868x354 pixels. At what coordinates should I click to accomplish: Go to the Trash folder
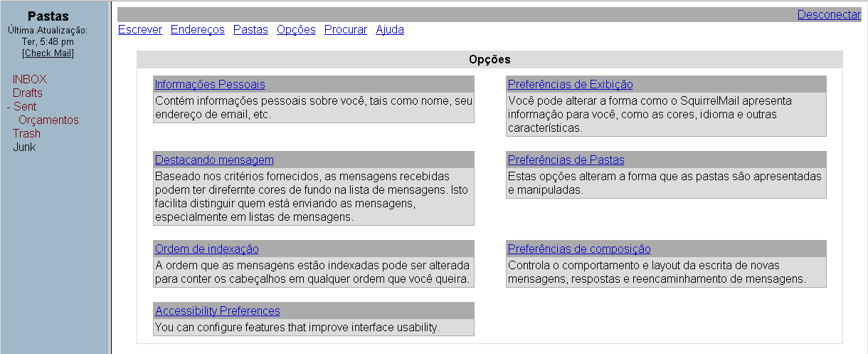[26, 134]
